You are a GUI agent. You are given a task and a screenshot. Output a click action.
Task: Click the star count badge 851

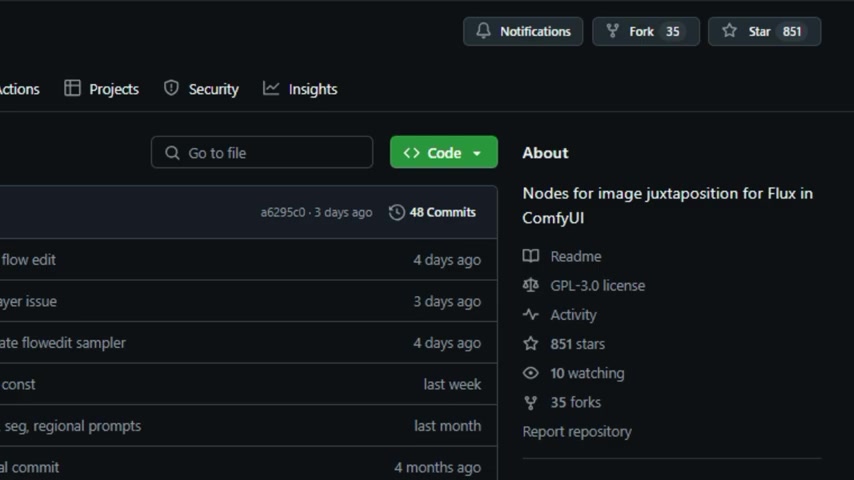click(x=792, y=32)
